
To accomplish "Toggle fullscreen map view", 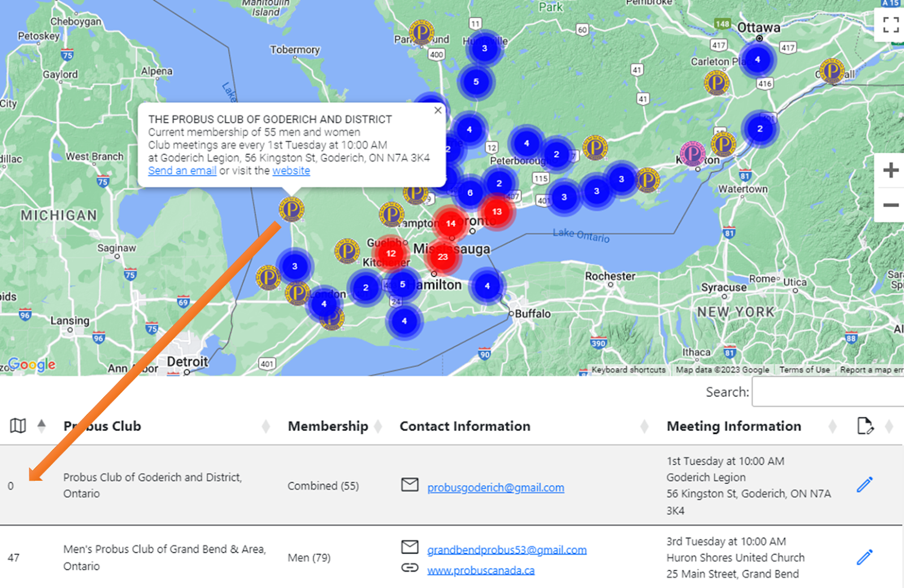I will click(x=890, y=25).
